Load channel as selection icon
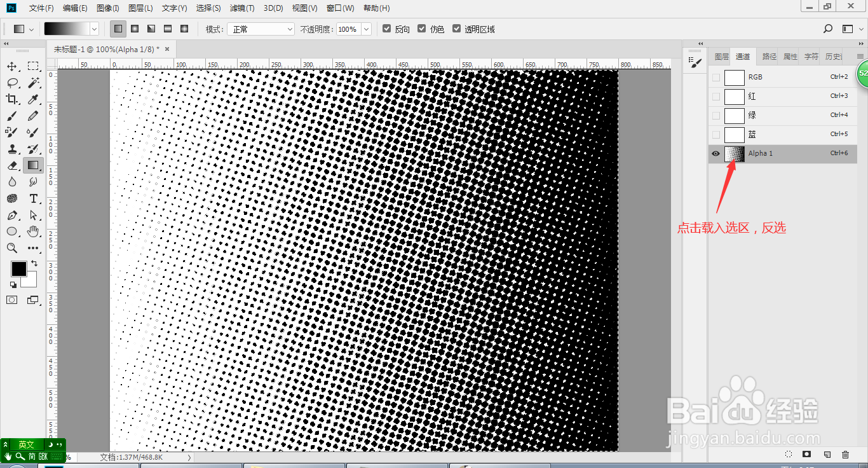Image resolution: width=868 pixels, height=468 pixels. point(788,455)
